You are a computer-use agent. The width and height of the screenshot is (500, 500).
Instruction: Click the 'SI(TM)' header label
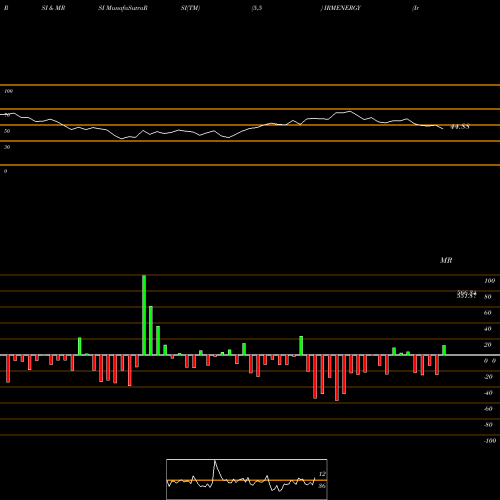click(x=190, y=8)
